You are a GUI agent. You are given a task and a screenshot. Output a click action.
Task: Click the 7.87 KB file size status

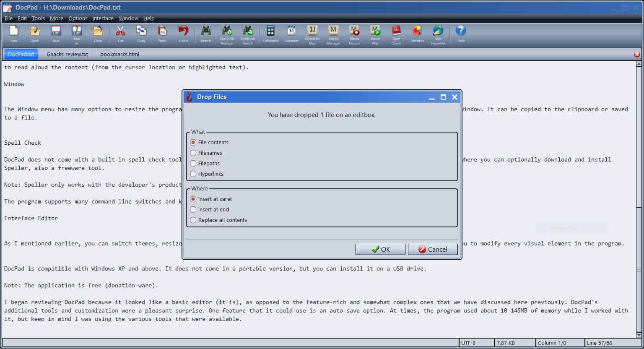pos(514,343)
